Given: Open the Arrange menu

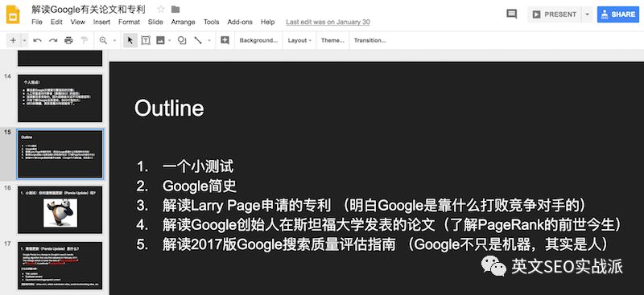Looking at the screenshot, I should tap(184, 23).
